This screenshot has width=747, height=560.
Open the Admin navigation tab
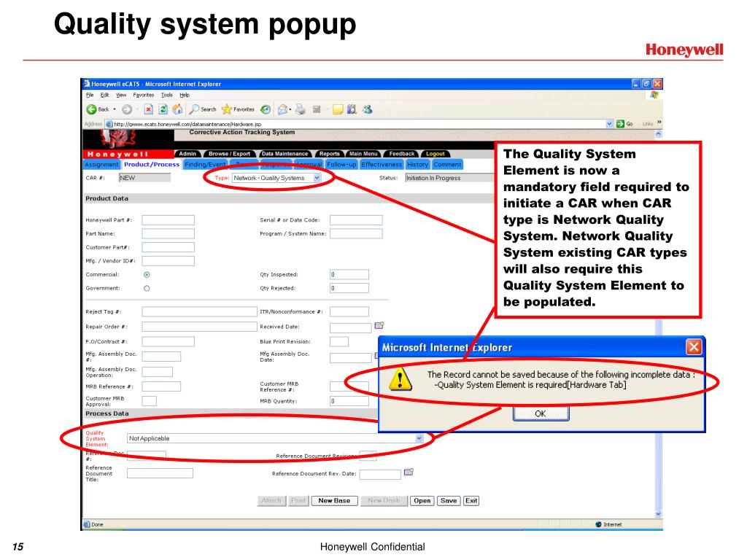(187, 154)
